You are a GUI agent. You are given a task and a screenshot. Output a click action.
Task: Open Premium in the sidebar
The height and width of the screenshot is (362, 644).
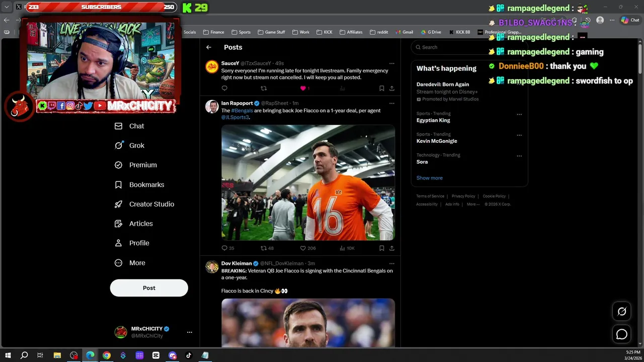click(136, 165)
